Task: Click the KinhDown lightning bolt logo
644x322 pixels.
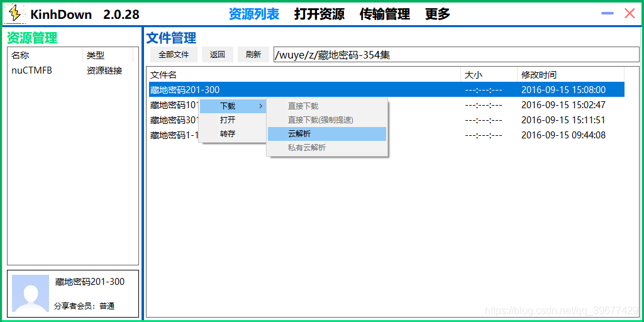Action: click(x=15, y=14)
